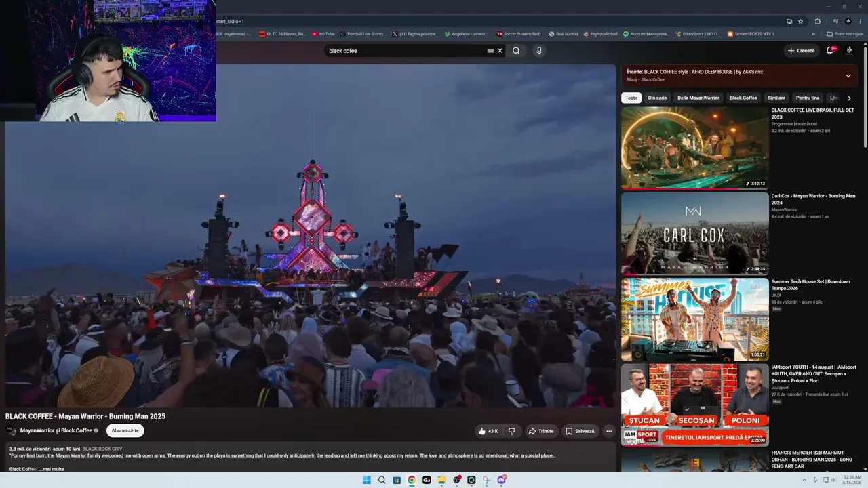Open the highqualityball bookmark
Viewport: 868px width, 488px height.
click(x=600, y=33)
